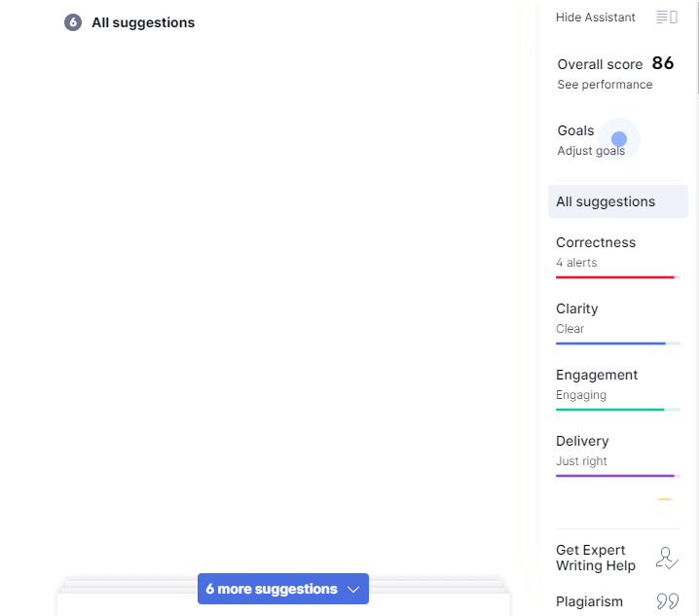
Task: Click the 6 more suggestions button
Action: (x=283, y=589)
